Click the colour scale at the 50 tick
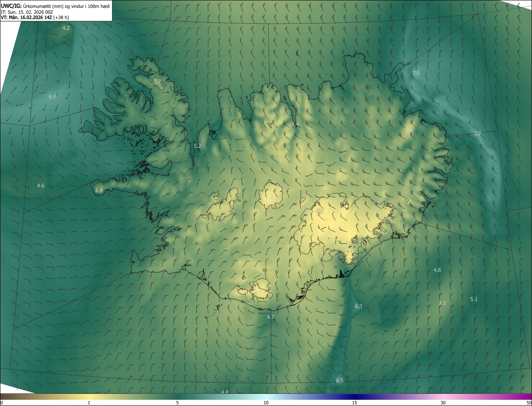This screenshot has width=532, height=406. click(529, 403)
